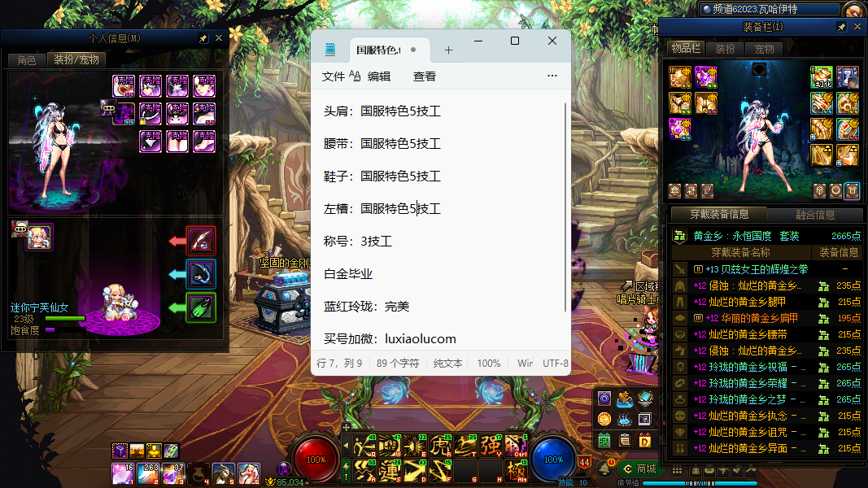Add a new Notepad tab
Image resolution: width=868 pixels, height=488 pixels.
(448, 50)
